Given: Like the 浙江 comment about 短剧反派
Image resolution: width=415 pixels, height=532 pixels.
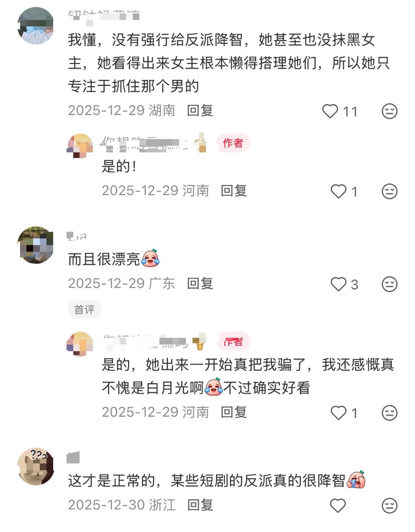Looking at the screenshot, I should click(x=338, y=506).
